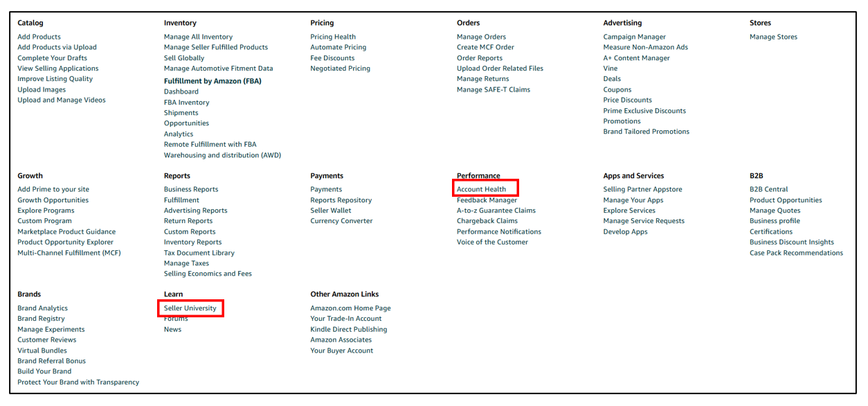Select Warehousing and distribution (AWD)
This screenshot has width=868, height=406.
[222, 155]
